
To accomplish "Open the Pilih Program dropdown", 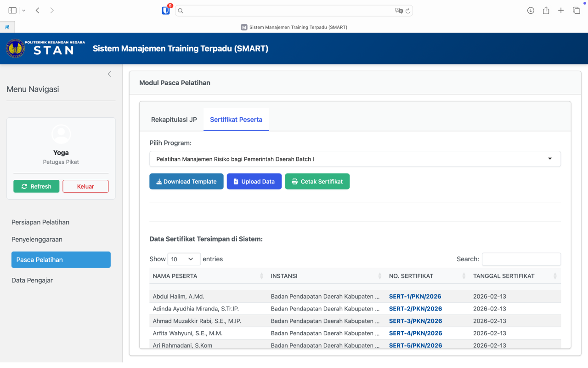I will (x=355, y=159).
